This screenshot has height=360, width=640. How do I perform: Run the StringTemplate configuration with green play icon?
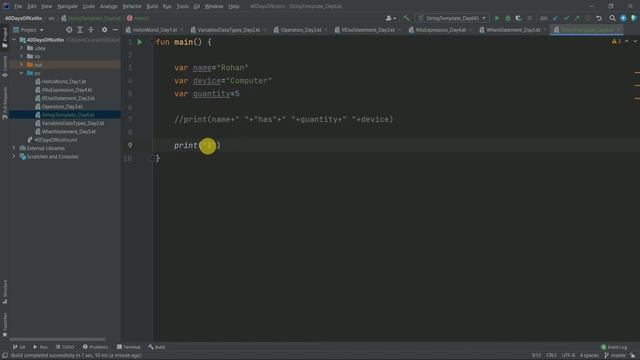pyautogui.click(x=497, y=18)
